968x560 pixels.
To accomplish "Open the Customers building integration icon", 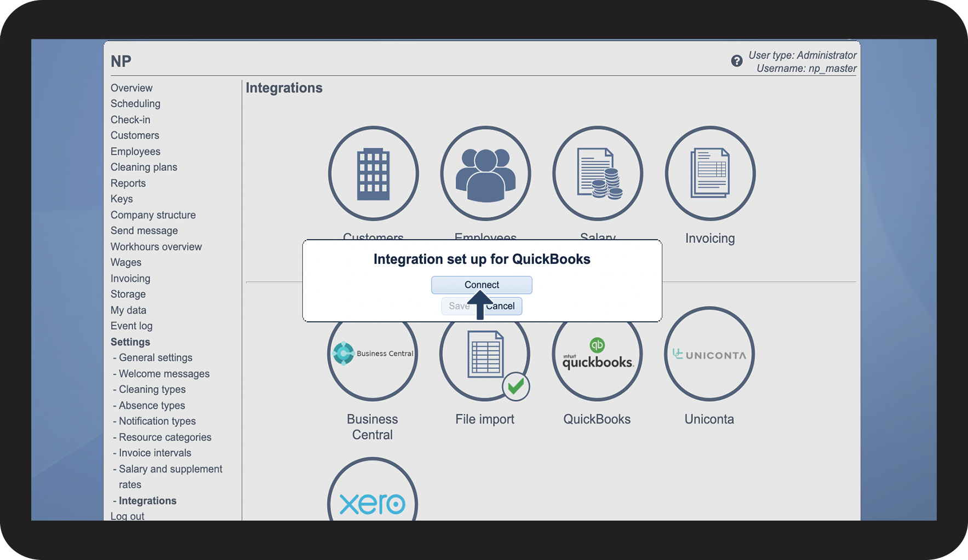I will pos(374,174).
